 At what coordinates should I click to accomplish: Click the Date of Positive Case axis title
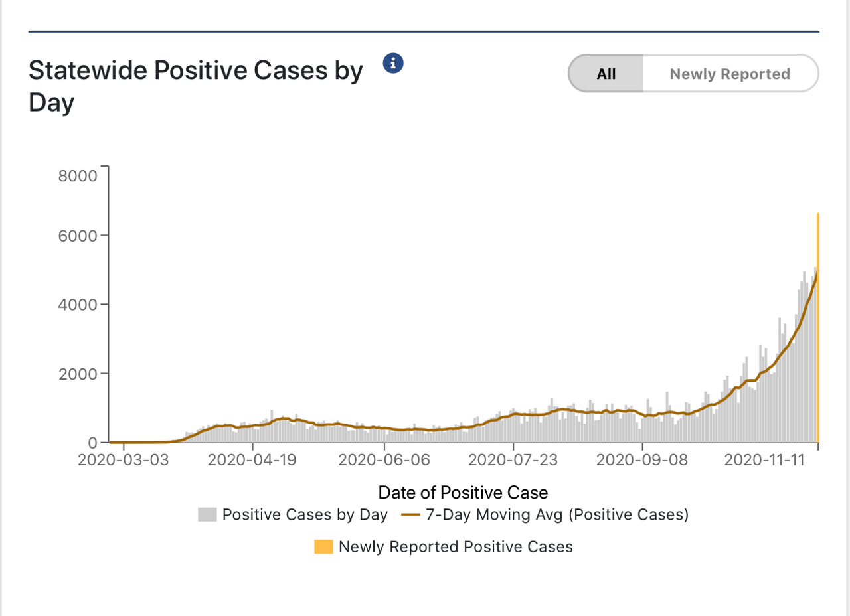click(x=463, y=493)
